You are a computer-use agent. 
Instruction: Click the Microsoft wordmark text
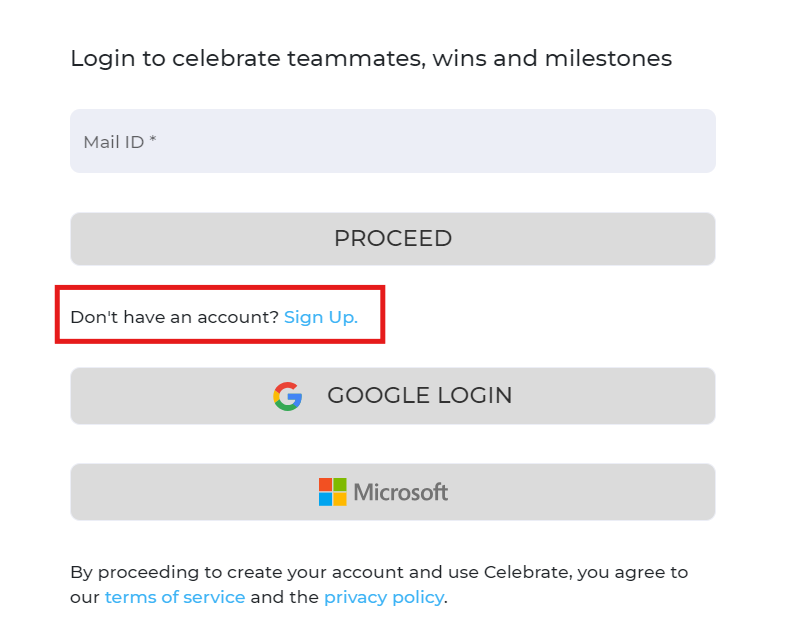tap(401, 492)
